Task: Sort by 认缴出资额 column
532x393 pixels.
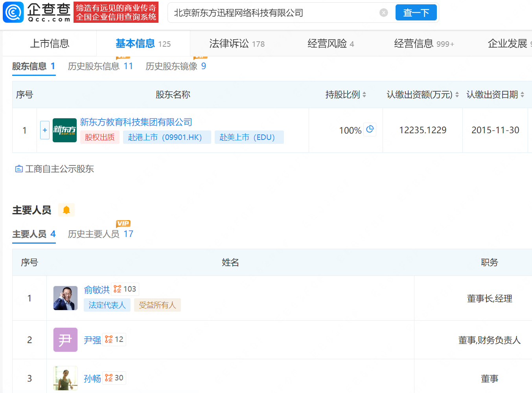Action: [457, 95]
